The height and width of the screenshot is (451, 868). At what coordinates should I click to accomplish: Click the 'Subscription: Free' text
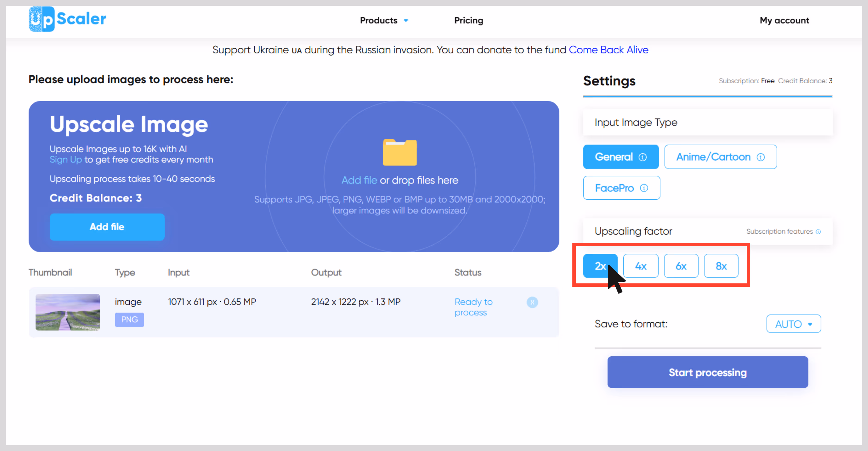pyautogui.click(x=746, y=81)
